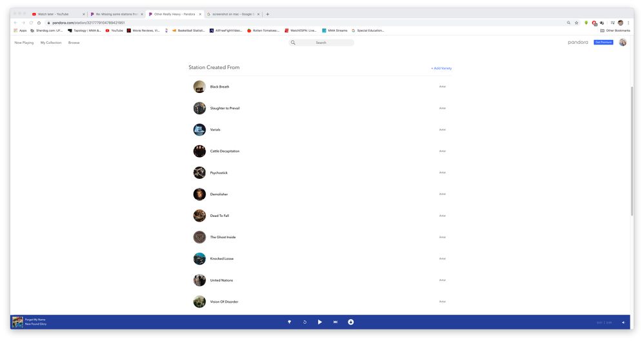
Task: Skip to the next track
Action: click(336, 322)
